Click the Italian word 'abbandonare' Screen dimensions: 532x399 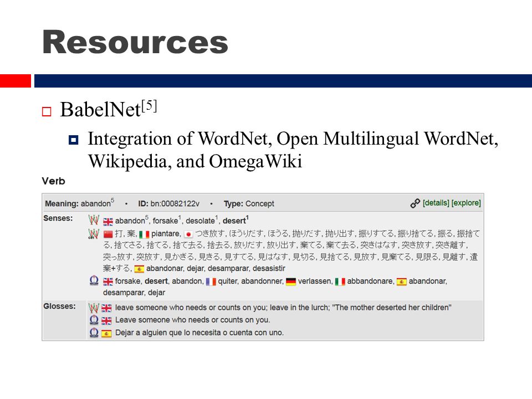tap(371, 281)
